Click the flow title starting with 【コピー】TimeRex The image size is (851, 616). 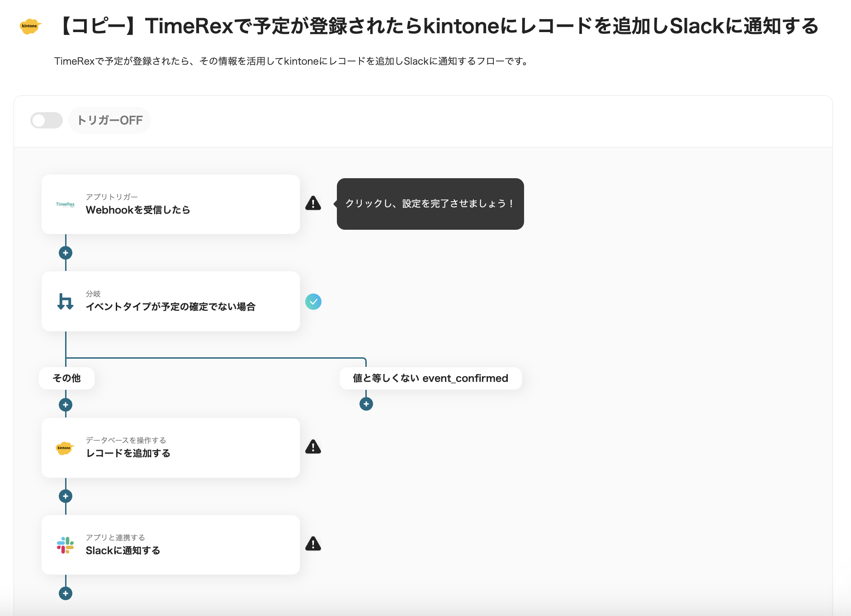[437, 26]
